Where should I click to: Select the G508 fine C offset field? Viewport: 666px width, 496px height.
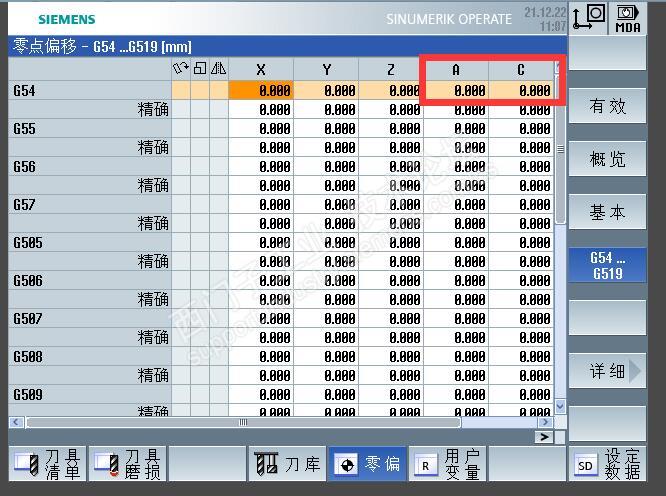521,375
